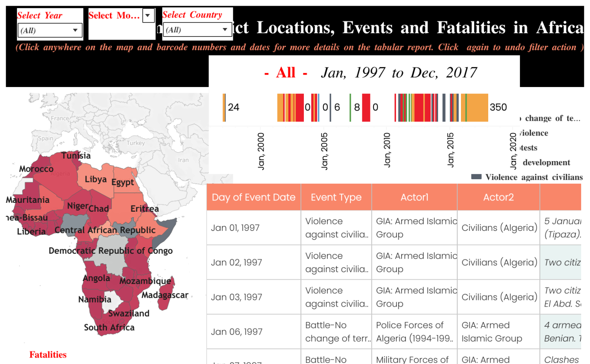Click the Violence against civilians legend swatch
Screen dimensions: 590x364
click(476, 177)
